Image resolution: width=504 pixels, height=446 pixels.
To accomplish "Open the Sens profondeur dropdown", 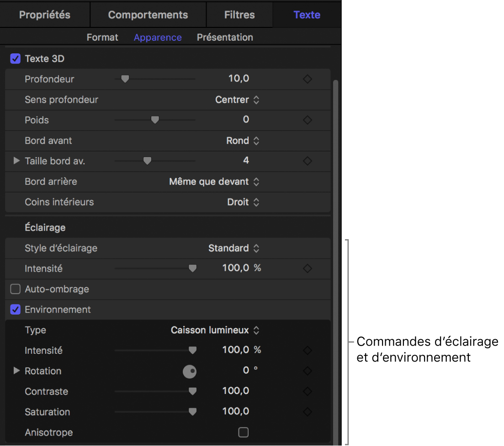I will (237, 100).
